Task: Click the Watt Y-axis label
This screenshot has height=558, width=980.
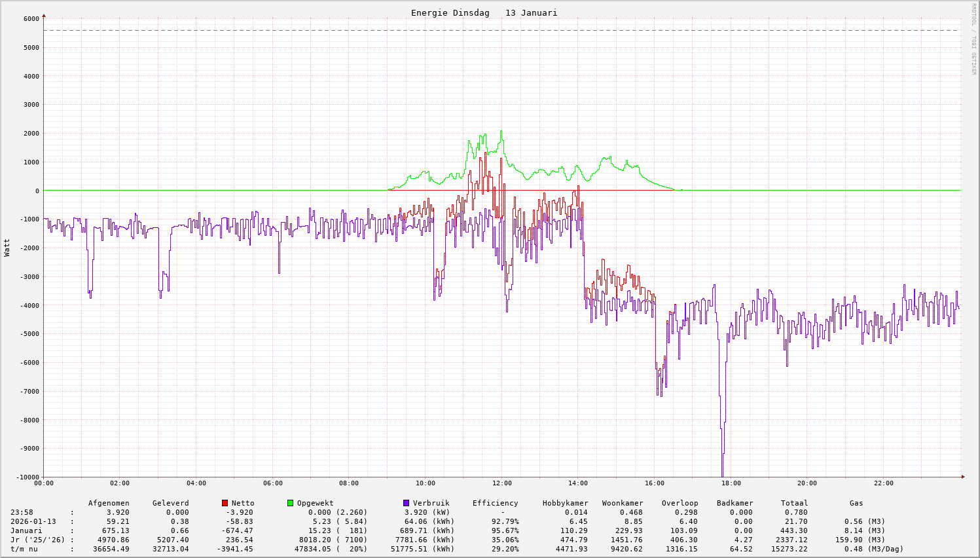Action: [7, 247]
